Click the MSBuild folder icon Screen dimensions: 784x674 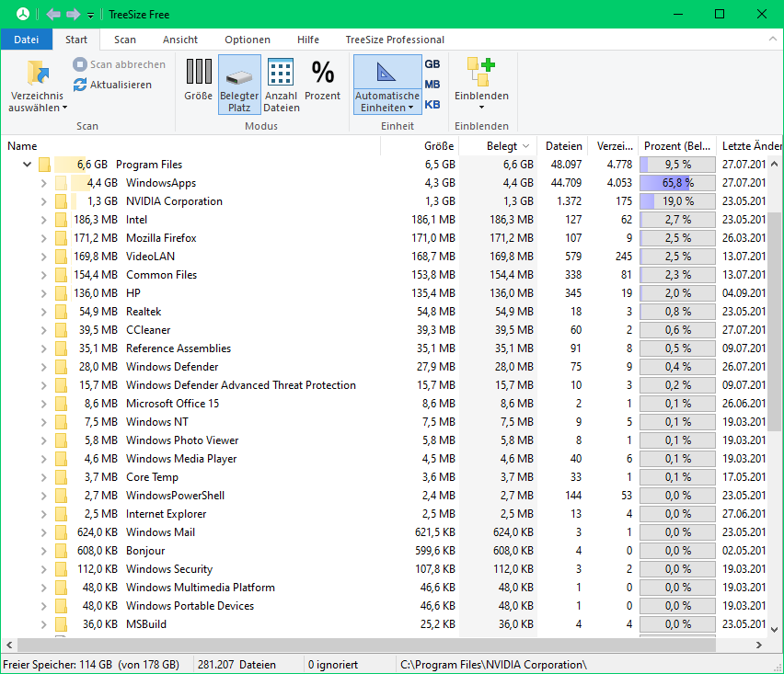pyautogui.click(x=61, y=624)
